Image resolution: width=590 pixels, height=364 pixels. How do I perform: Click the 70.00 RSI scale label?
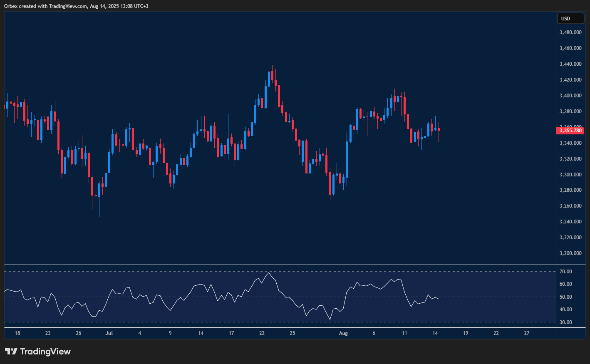pyautogui.click(x=566, y=272)
